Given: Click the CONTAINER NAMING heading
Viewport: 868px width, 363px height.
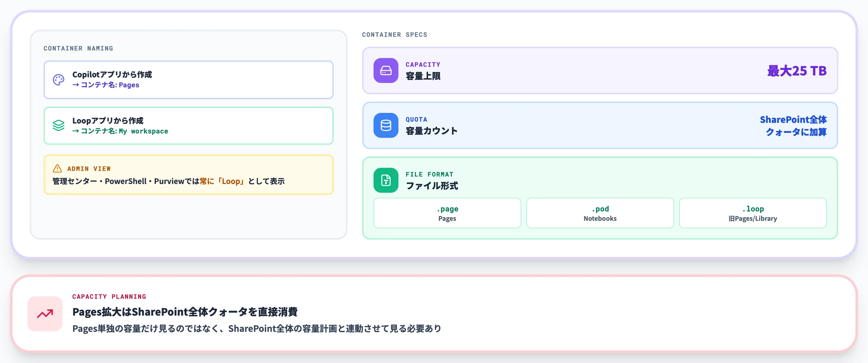Looking at the screenshot, I should [x=78, y=48].
